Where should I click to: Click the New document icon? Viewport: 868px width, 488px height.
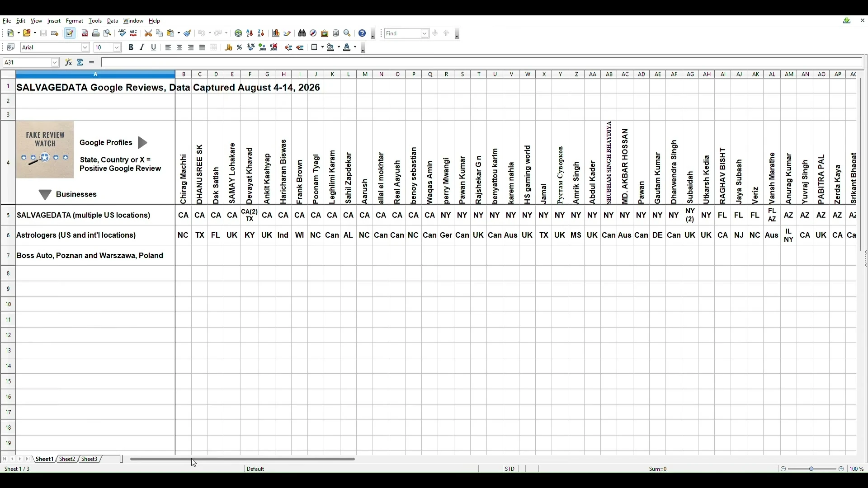(11, 33)
